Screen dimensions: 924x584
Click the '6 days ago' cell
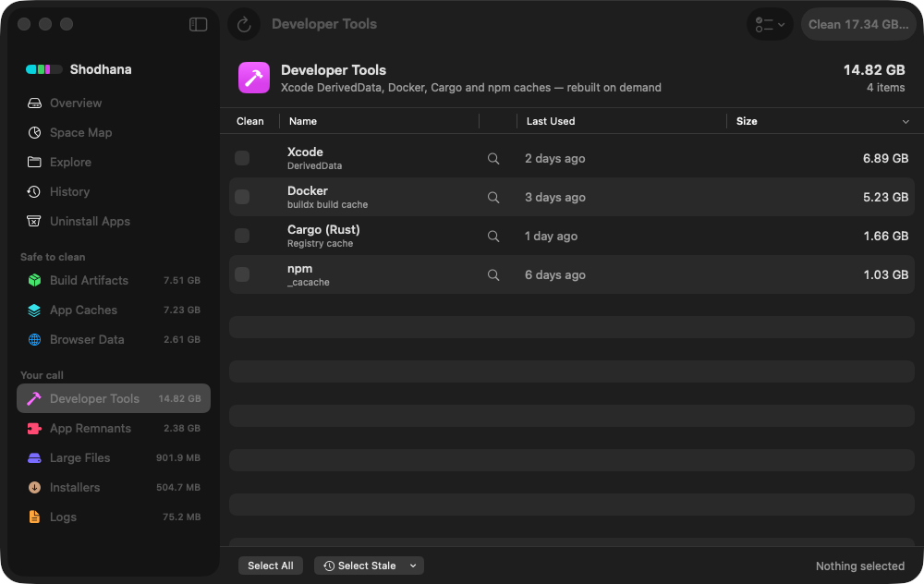(x=555, y=275)
